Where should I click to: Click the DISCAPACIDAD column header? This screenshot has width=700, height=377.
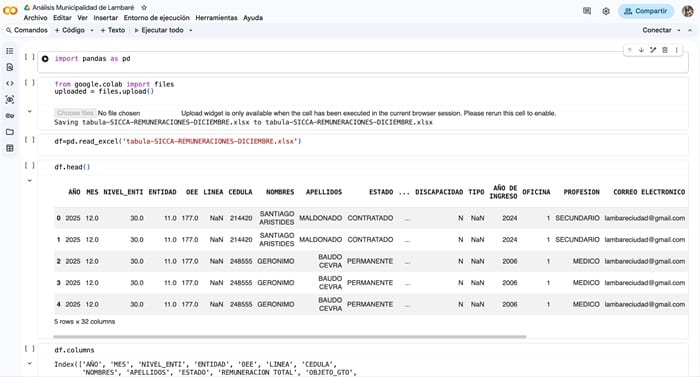coord(439,192)
